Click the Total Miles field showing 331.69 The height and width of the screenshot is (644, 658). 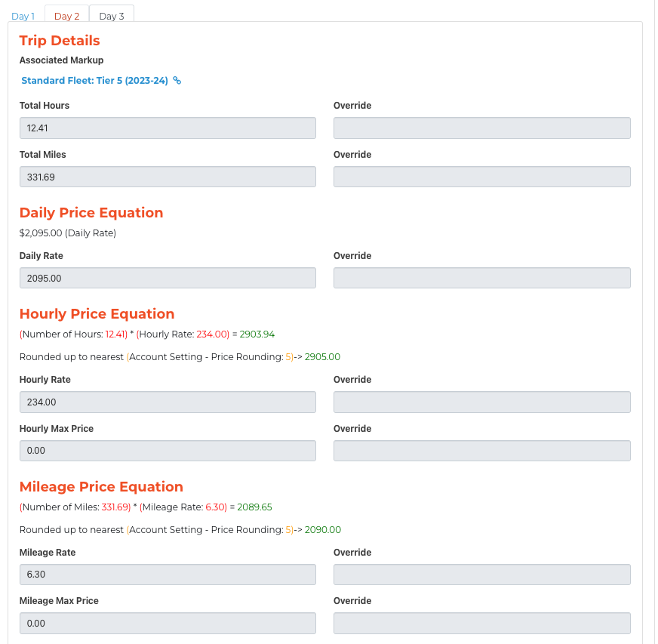coord(168,177)
